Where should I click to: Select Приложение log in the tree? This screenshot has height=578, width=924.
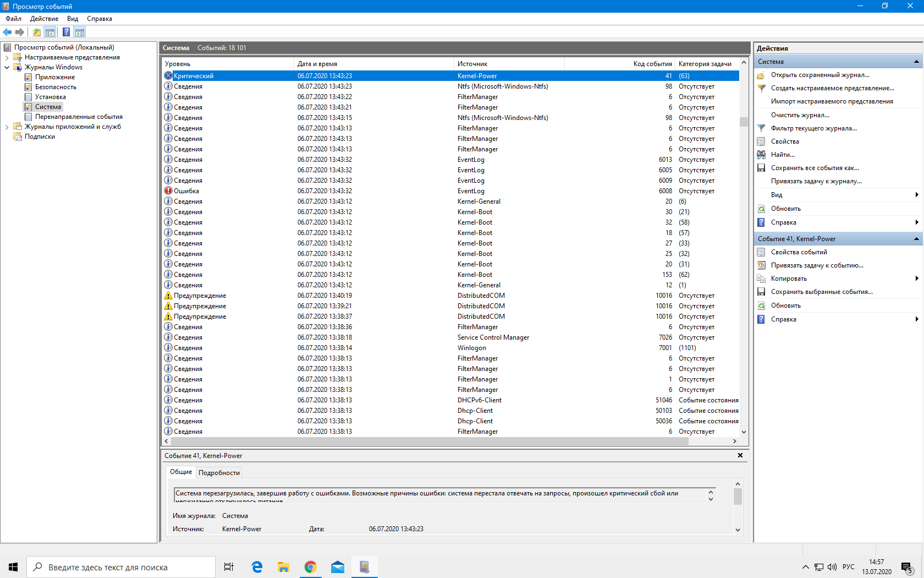tap(55, 77)
